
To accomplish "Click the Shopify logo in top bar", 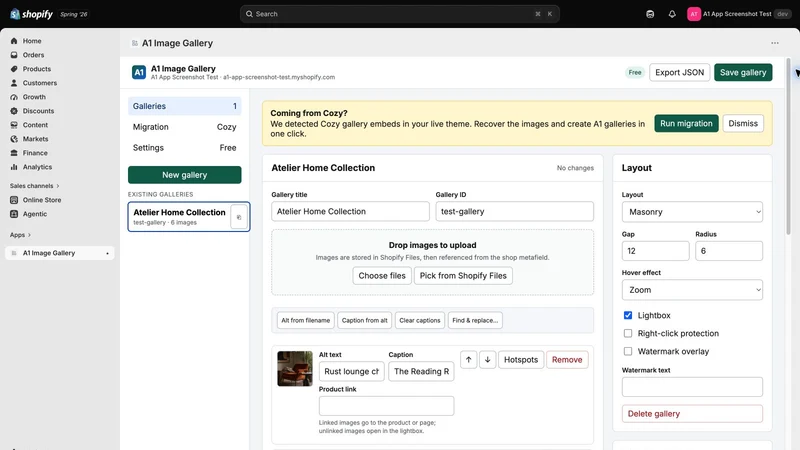I will 31,14.
